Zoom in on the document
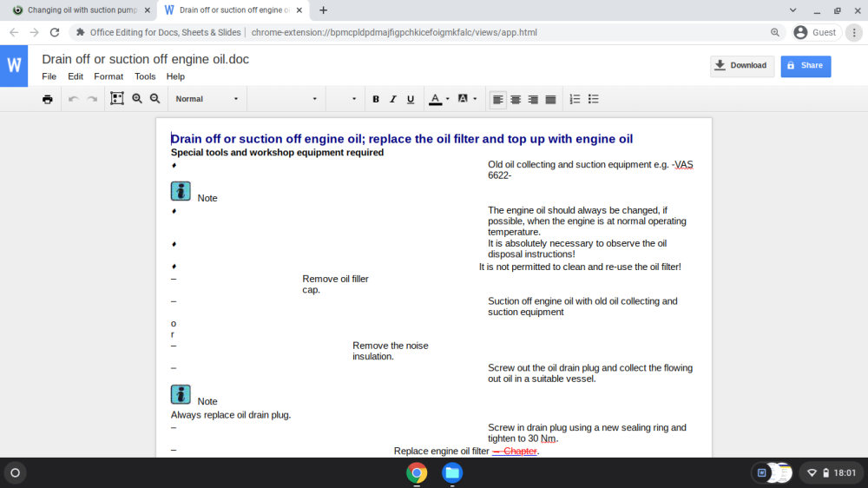This screenshot has height=488, width=868. (137, 99)
